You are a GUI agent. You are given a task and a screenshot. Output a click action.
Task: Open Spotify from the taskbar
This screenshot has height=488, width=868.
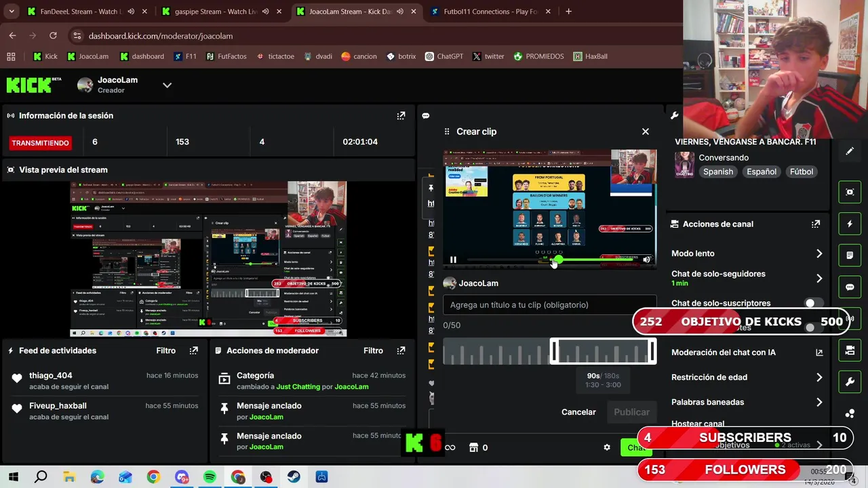click(210, 477)
